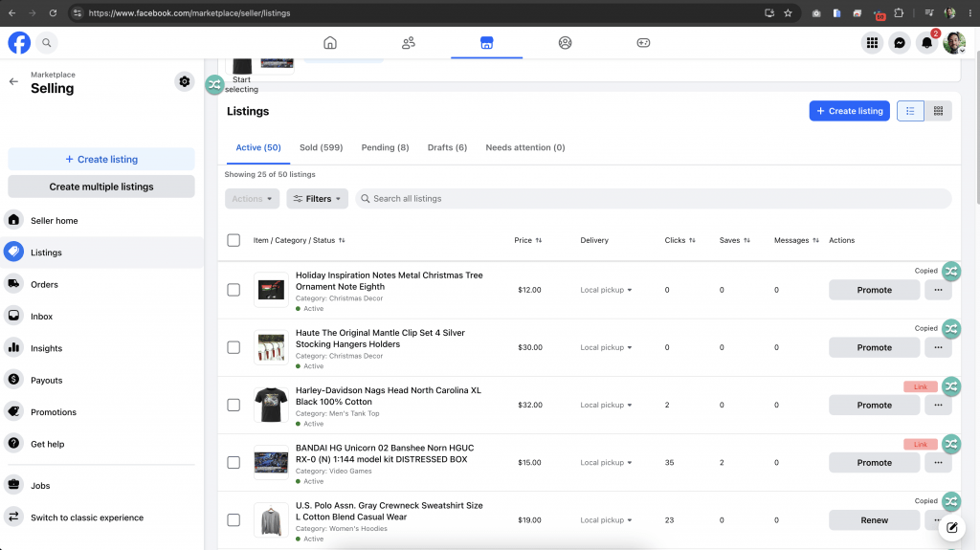Open the selling settings gear
The width and height of the screenshot is (980, 550).
click(185, 81)
